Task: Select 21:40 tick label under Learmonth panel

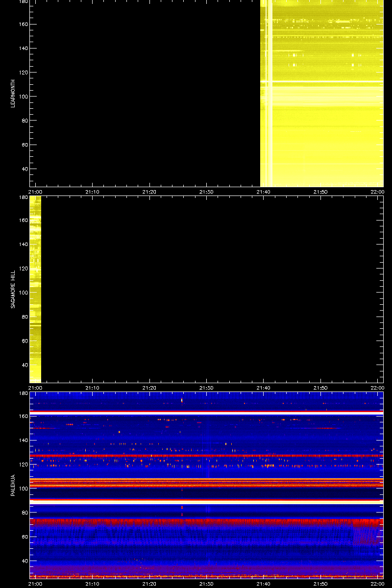Action: point(263,192)
